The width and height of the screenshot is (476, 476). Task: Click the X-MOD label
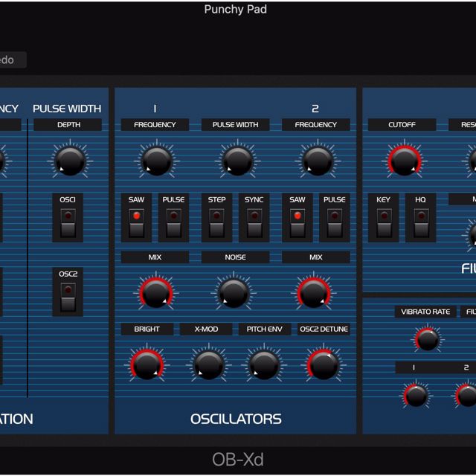(206, 329)
